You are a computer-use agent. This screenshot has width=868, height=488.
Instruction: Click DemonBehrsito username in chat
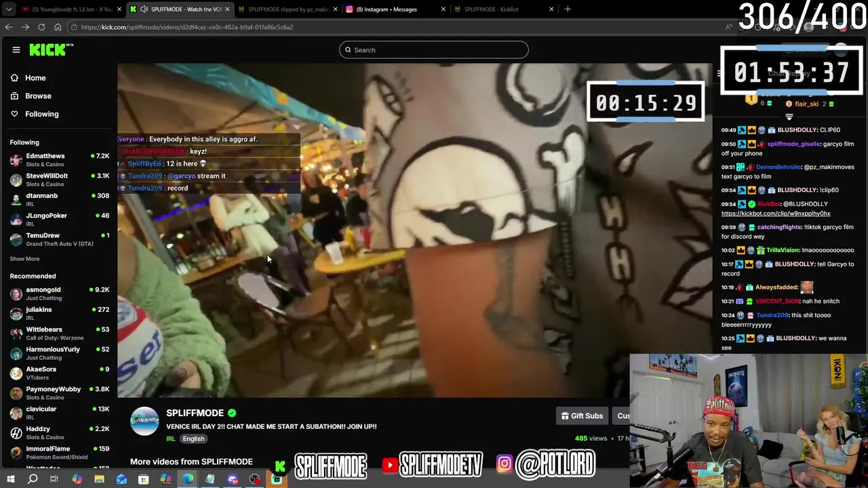tap(778, 167)
